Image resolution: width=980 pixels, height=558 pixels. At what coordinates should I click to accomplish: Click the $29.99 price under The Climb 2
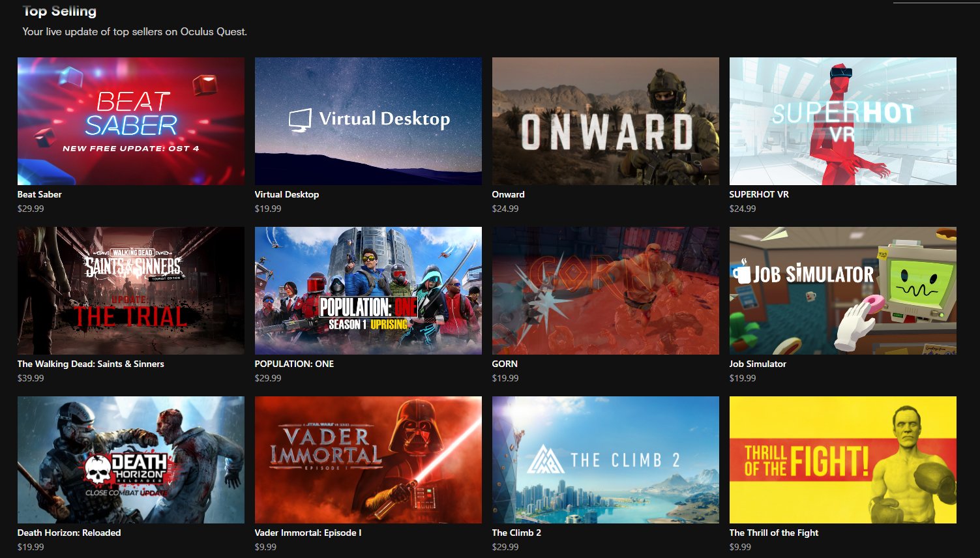505,547
